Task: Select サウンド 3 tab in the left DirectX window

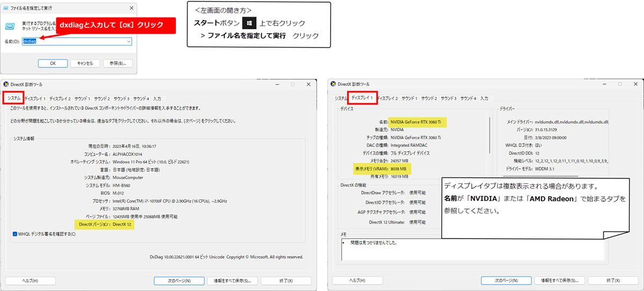Action: [121, 99]
